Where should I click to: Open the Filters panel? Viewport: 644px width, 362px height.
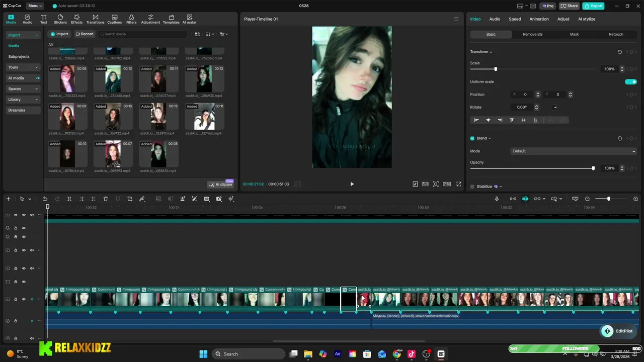131,19
